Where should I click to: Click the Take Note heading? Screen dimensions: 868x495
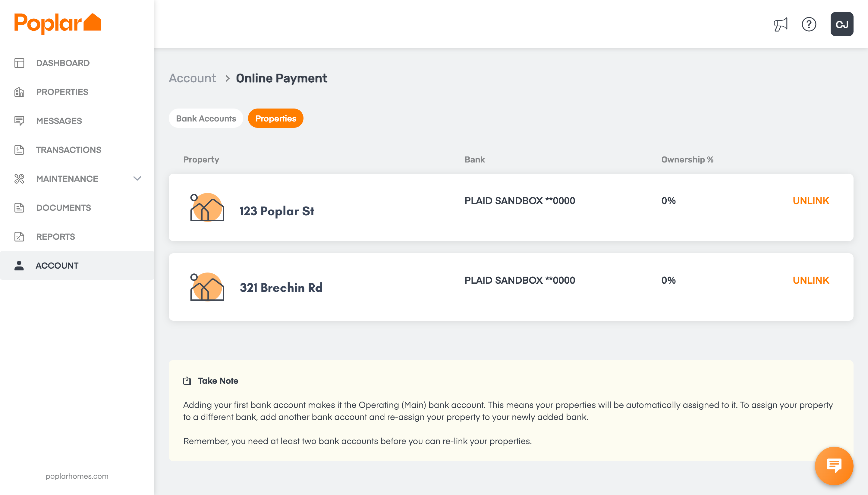(218, 381)
